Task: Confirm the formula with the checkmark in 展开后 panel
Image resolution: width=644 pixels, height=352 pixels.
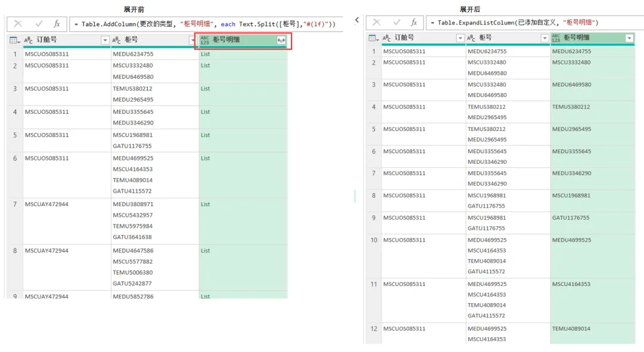Action: tap(397, 22)
